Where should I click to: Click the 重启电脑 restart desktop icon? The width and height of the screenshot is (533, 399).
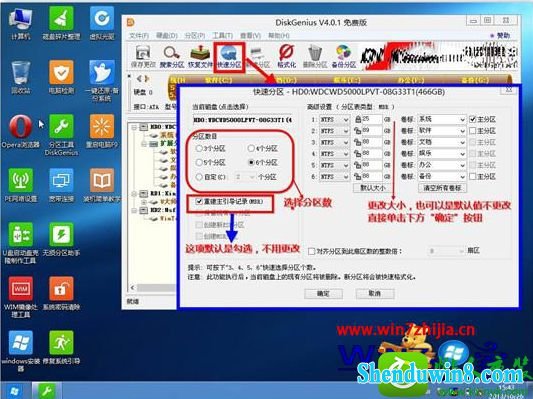click(x=102, y=131)
